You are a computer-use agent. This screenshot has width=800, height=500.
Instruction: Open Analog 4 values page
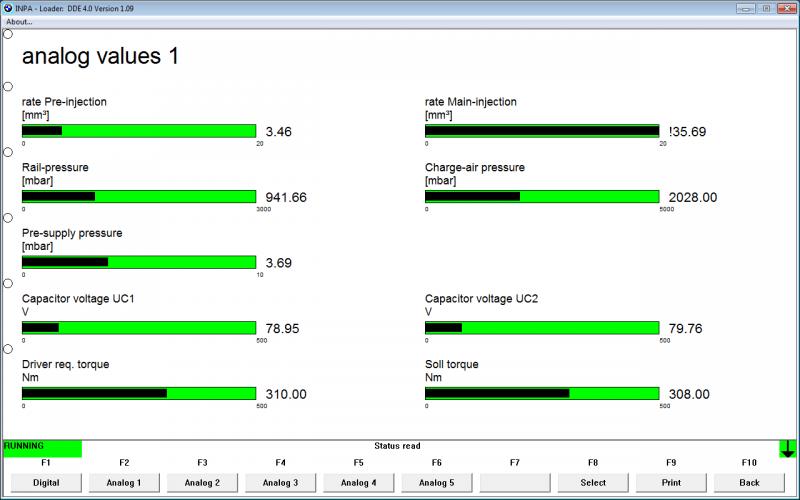coord(358,482)
